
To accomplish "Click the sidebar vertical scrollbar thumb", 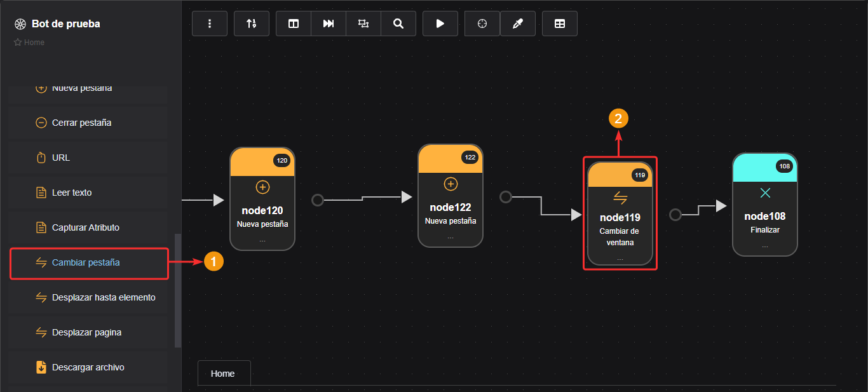I will [178, 290].
